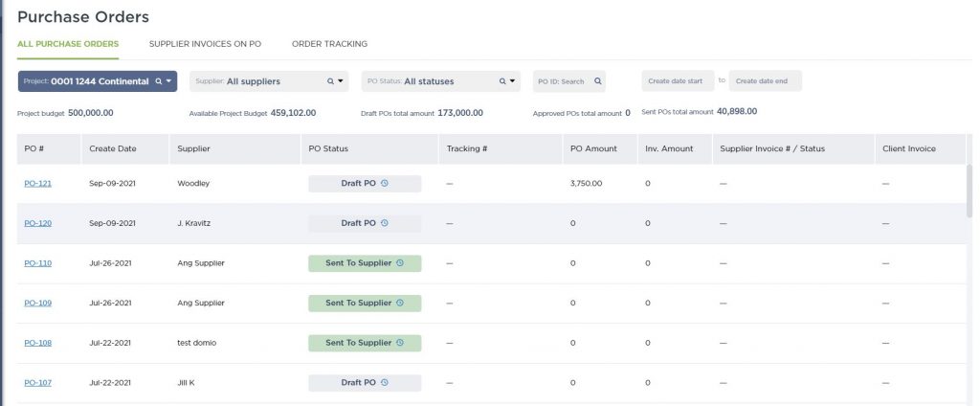Switch to Supplier Invoices on PO tab
This screenshot has height=406, width=980.
point(205,44)
